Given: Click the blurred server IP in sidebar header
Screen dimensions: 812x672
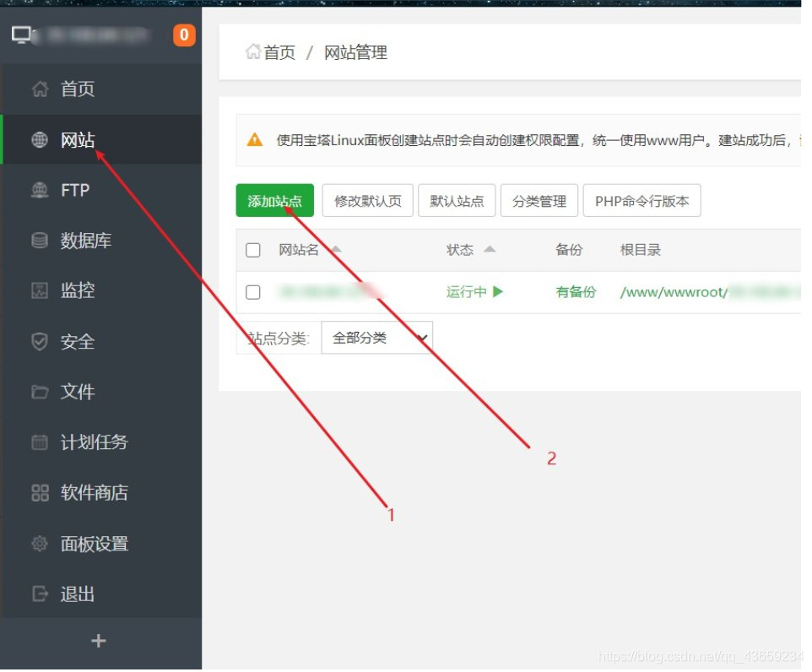Looking at the screenshot, I should pyautogui.click(x=92, y=35).
